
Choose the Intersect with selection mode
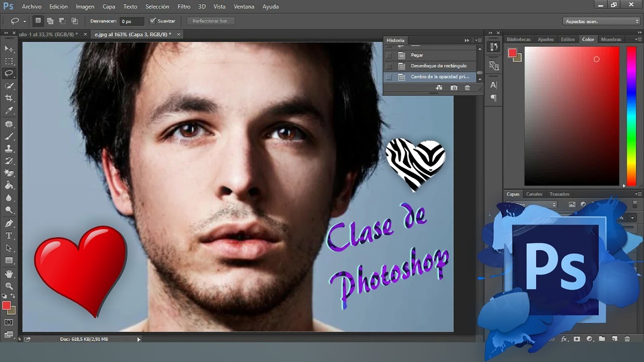pyautogui.click(x=74, y=21)
